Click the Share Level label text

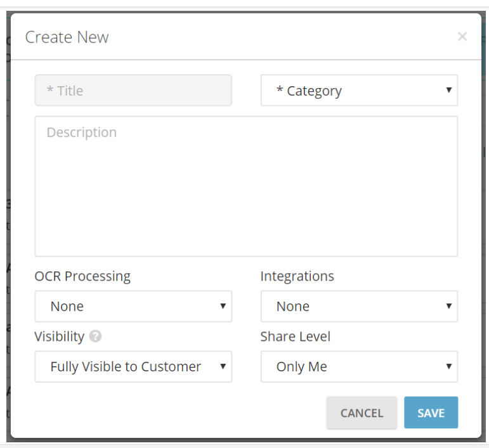coord(295,336)
